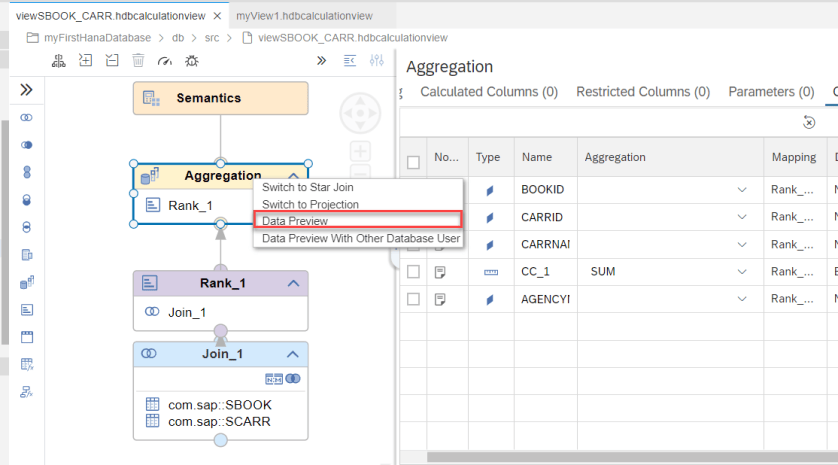Click the auto layout tree icon in toolbar
Viewport: 838px width, 465px height.
(x=59, y=61)
